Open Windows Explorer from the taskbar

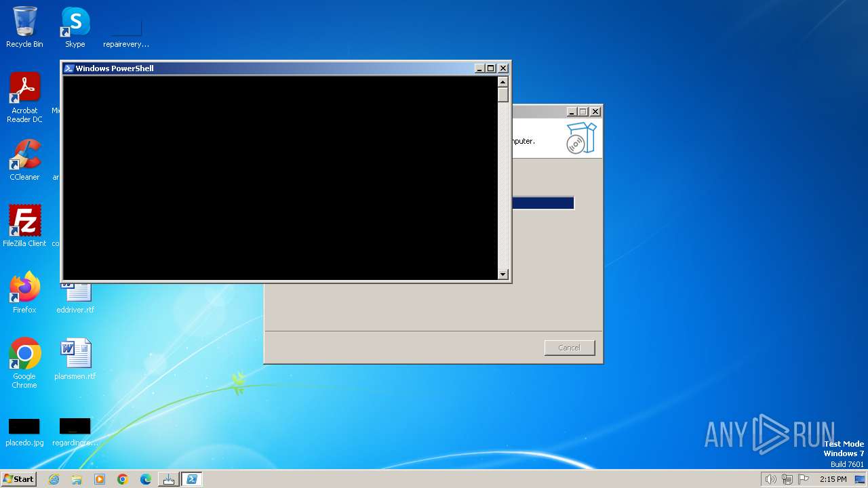(x=77, y=479)
